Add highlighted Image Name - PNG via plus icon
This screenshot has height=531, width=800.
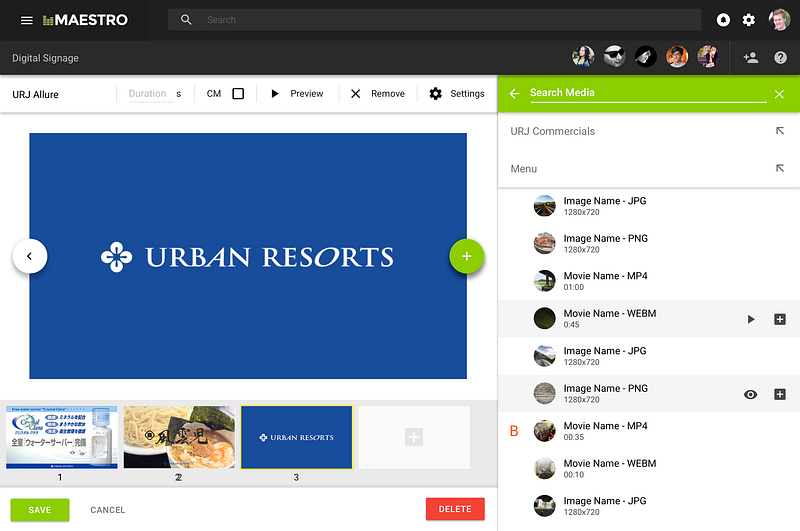click(780, 394)
